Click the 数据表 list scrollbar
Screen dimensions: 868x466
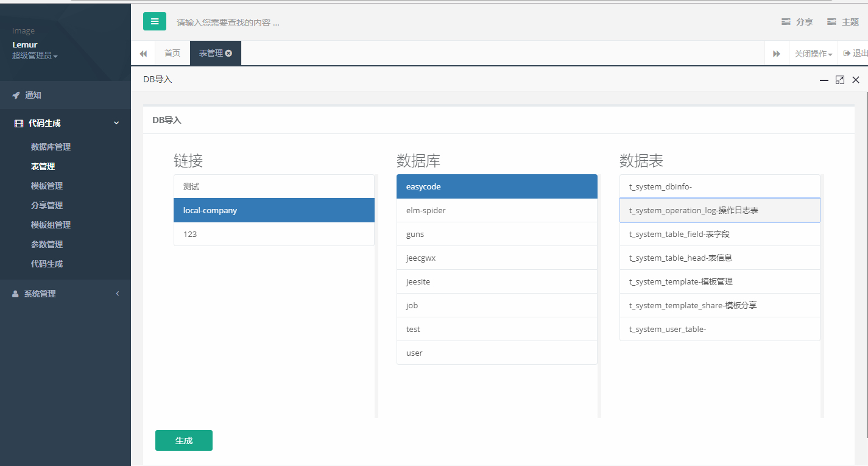(822, 296)
